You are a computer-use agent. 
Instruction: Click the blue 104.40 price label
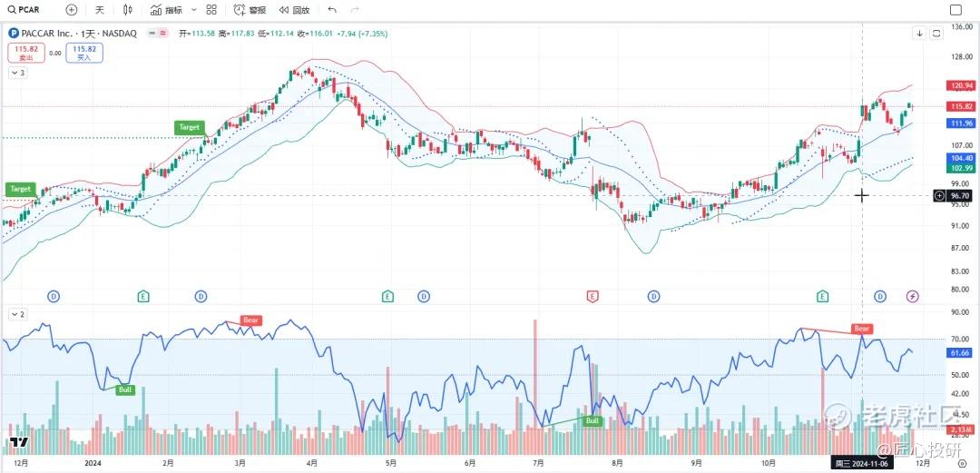click(x=960, y=159)
